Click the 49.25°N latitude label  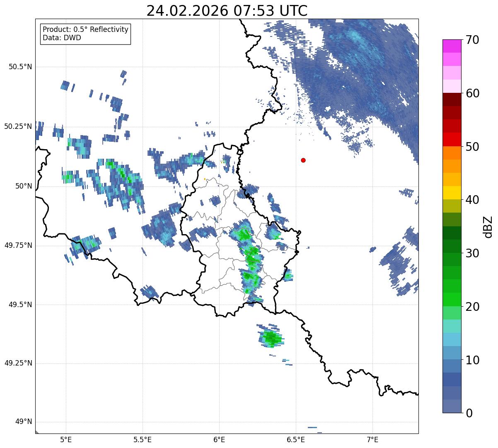click(x=18, y=363)
